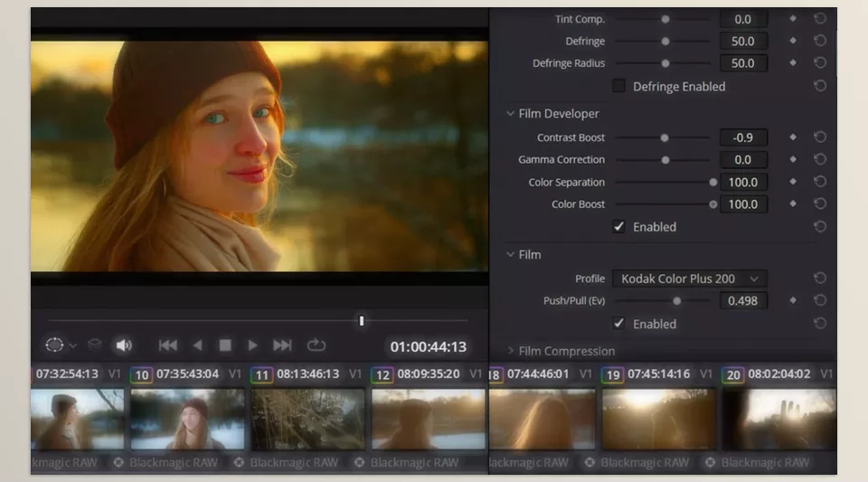Image resolution: width=868 pixels, height=482 pixels.
Task: Mute audio with the speaker icon
Action: point(124,345)
